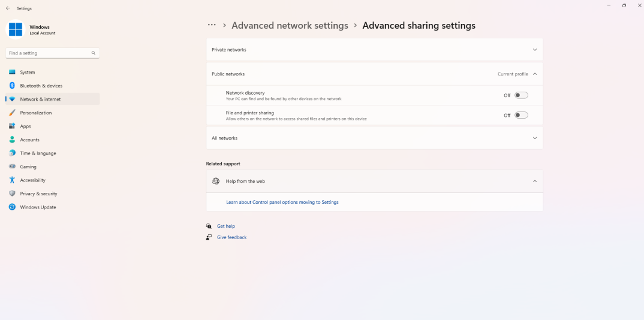
Task: Select Time & language
Action: pyautogui.click(x=53, y=153)
